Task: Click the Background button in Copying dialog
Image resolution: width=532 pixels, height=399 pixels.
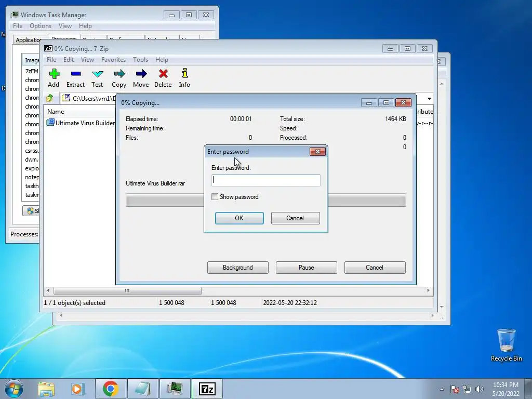Action: pos(238,268)
